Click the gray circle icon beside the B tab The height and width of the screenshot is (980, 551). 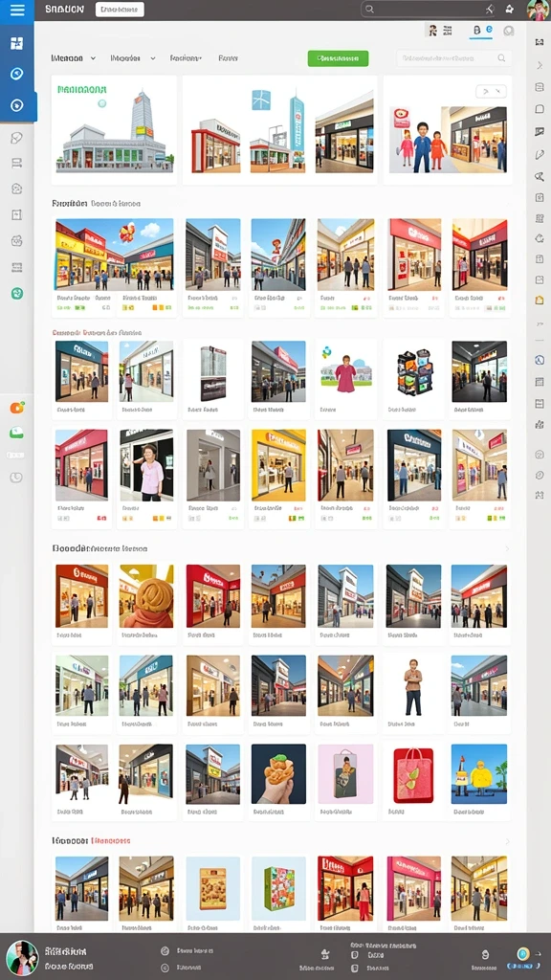509,31
